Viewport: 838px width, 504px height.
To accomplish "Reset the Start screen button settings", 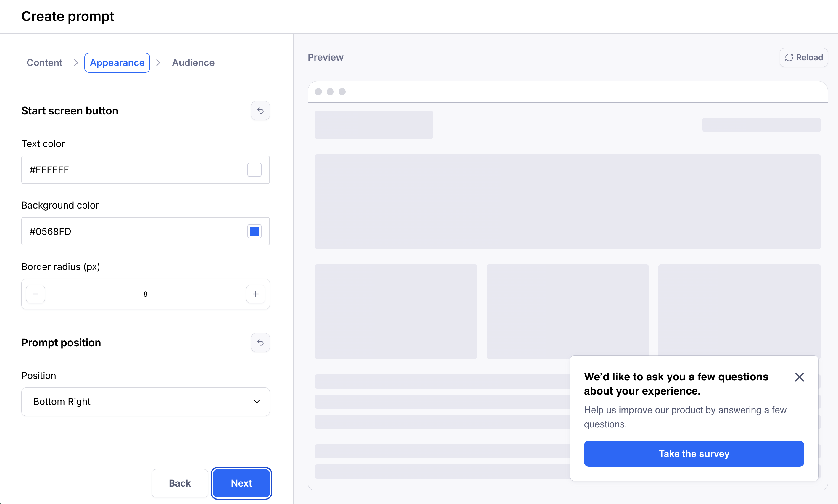I will [260, 111].
